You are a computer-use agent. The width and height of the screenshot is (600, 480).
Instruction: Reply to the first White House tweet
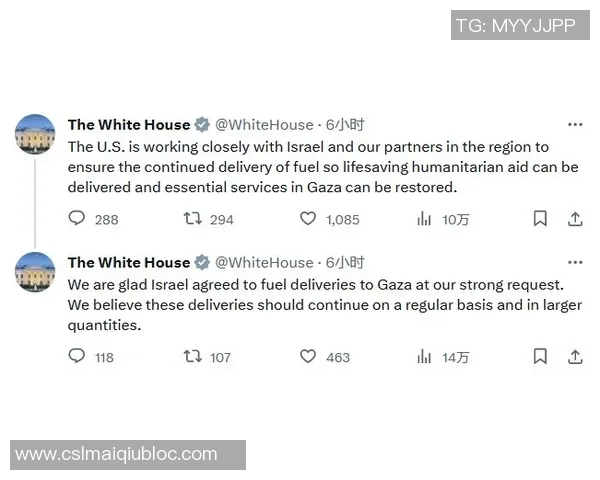(x=78, y=219)
